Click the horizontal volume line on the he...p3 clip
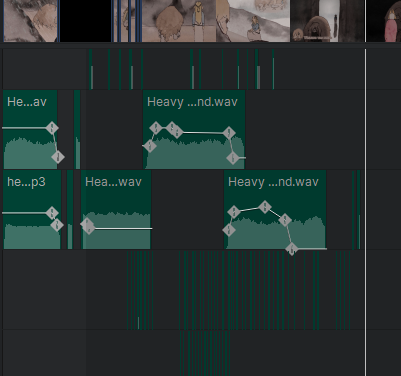Screen dimensions: 401x376 click(25, 213)
